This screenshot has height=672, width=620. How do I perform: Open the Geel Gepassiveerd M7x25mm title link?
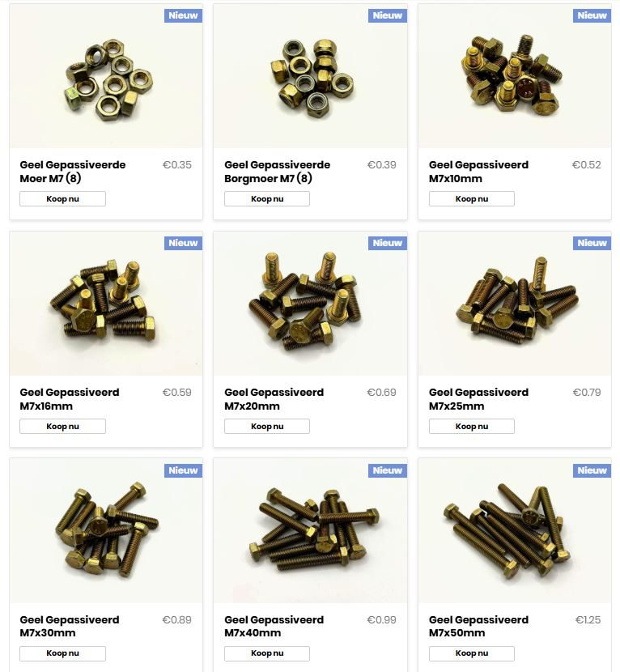click(478, 399)
